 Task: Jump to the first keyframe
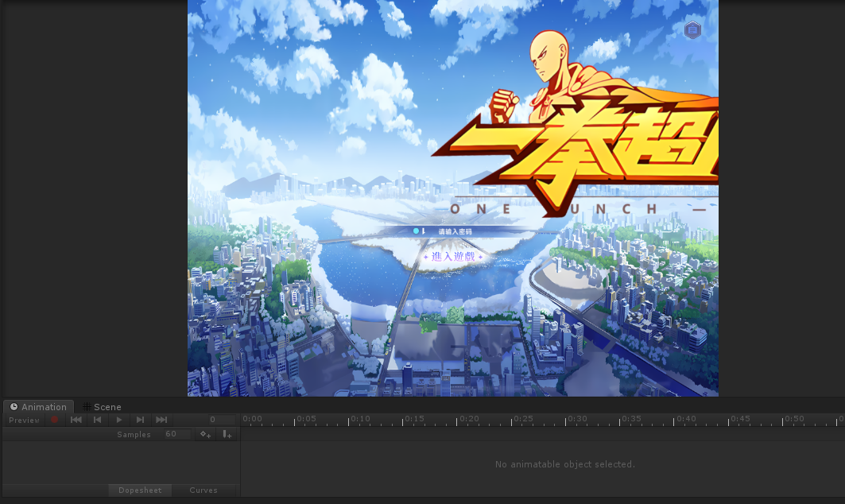[76, 420]
